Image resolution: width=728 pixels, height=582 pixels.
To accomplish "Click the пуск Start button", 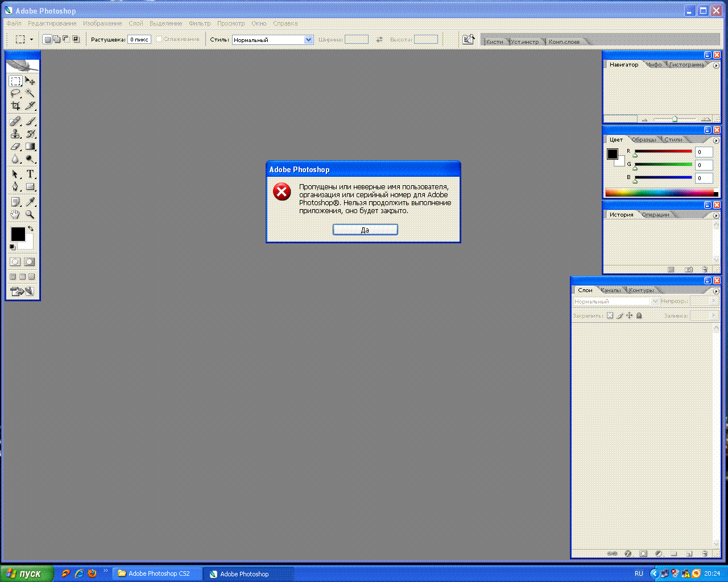I will [27, 573].
